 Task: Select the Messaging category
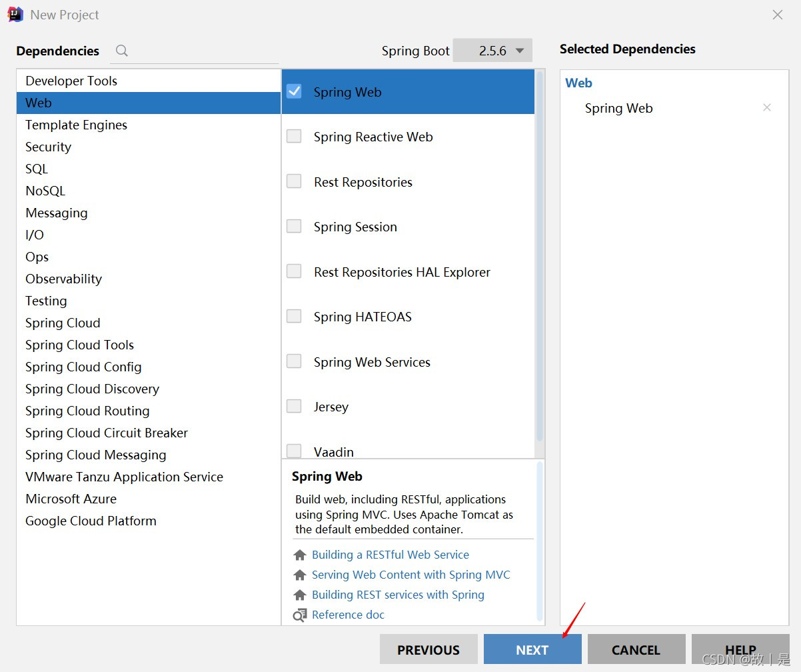click(148, 213)
